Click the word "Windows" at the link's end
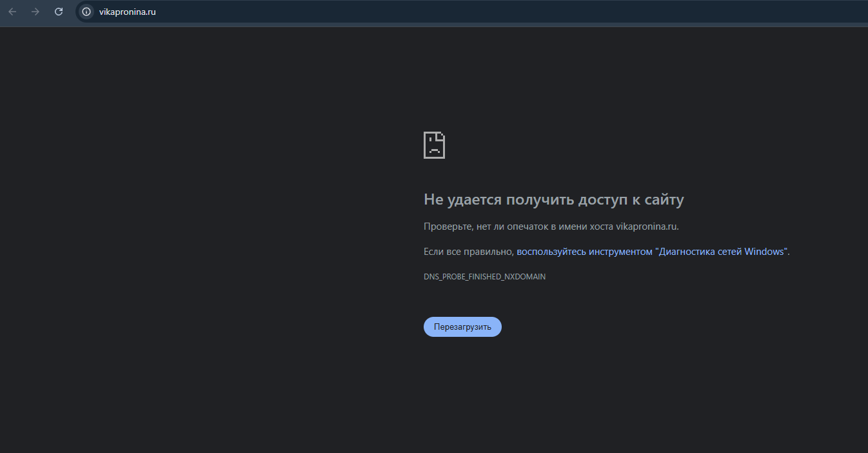The width and height of the screenshot is (868, 453). 765,252
